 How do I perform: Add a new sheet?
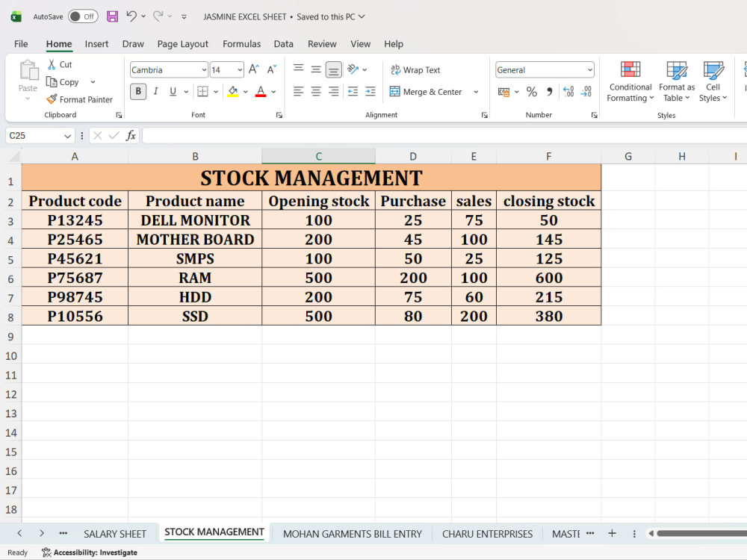coord(613,533)
